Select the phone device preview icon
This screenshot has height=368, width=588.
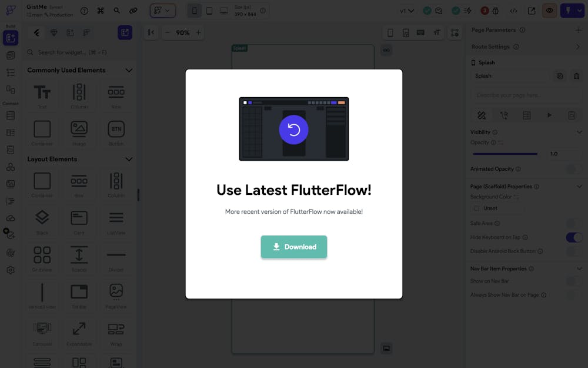point(194,11)
